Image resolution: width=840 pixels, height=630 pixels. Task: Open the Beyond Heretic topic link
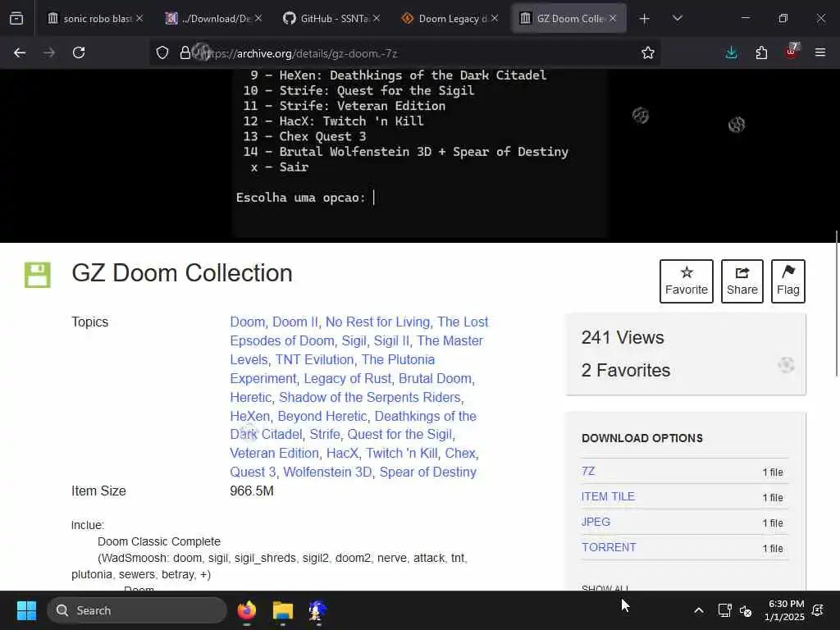pyautogui.click(x=322, y=416)
